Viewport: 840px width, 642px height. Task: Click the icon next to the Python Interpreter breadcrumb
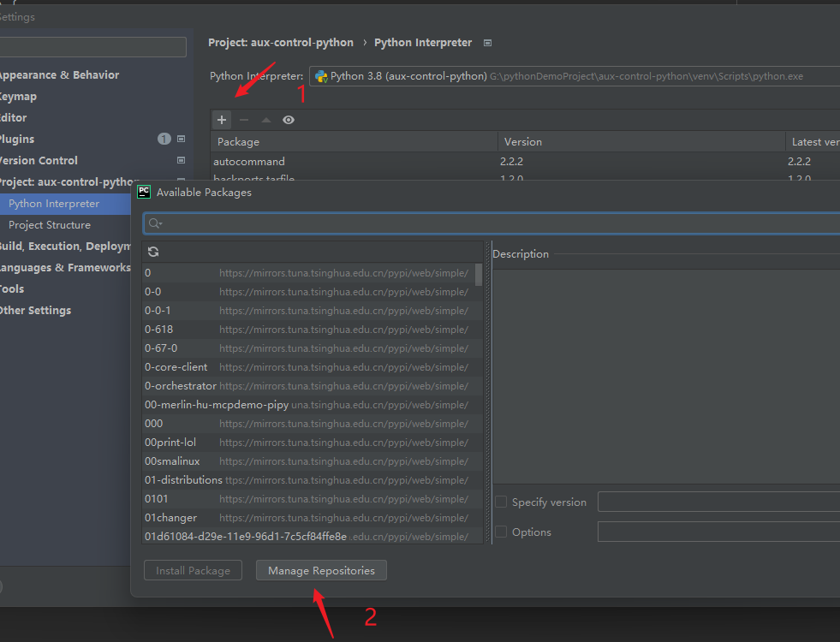[487, 43]
